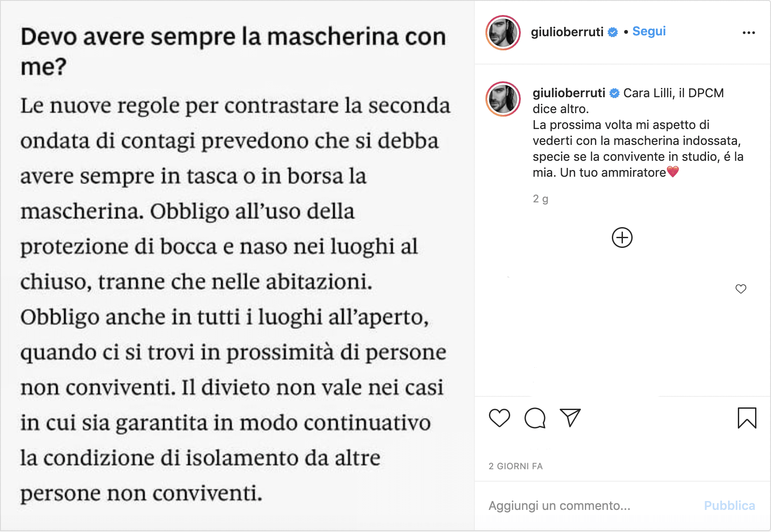Like the caption with small heart
The height and width of the screenshot is (532, 771).
click(x=741, y=289)
